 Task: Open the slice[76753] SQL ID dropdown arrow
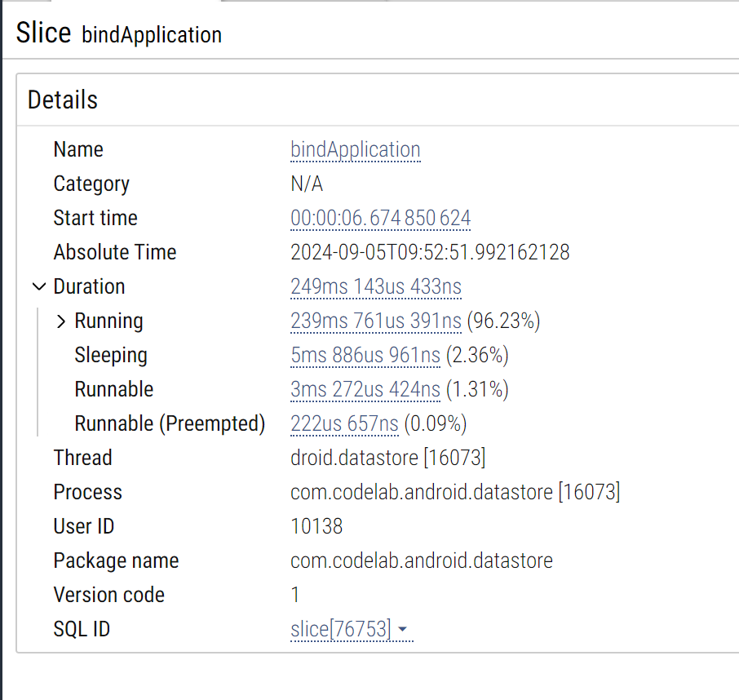402,629
